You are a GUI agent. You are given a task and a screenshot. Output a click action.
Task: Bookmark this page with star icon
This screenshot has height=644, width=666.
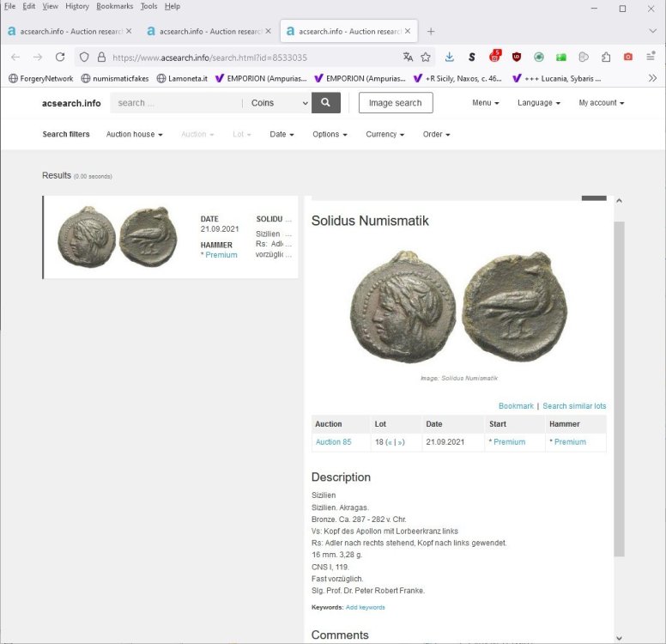426,58
